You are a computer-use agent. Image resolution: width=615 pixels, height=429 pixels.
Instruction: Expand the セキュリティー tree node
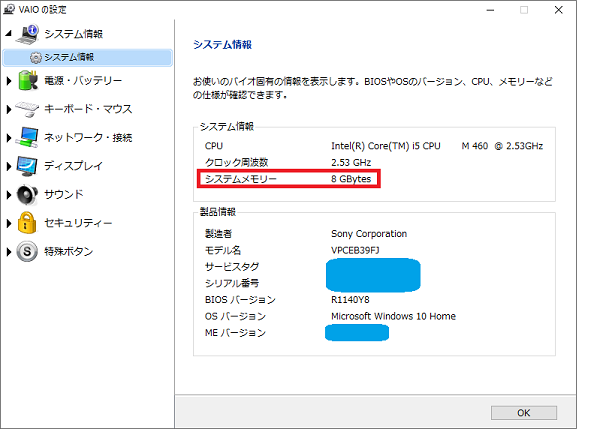(9, 223)
